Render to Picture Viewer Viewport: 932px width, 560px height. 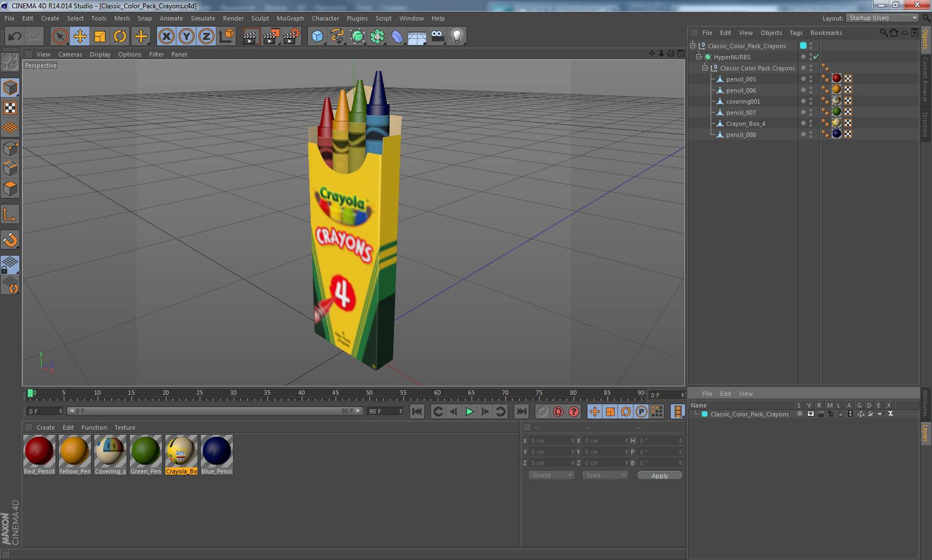click(271, 37)
